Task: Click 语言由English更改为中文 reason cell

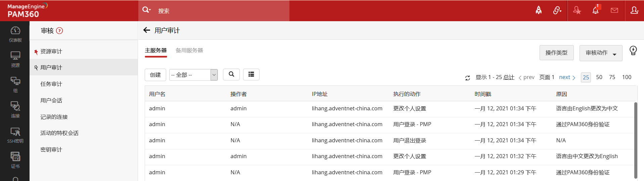Action: point(587,108)
